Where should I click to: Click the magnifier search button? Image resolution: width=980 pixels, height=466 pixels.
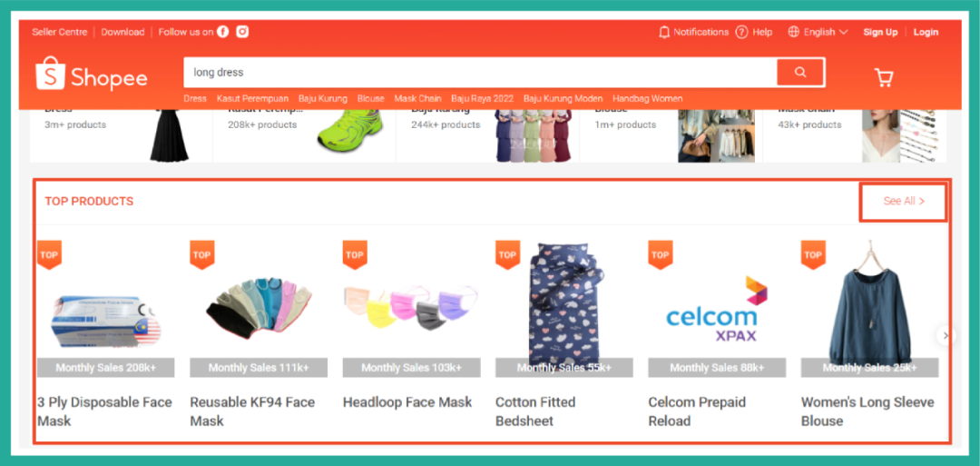pyautogui.click(x=800, y=72)
